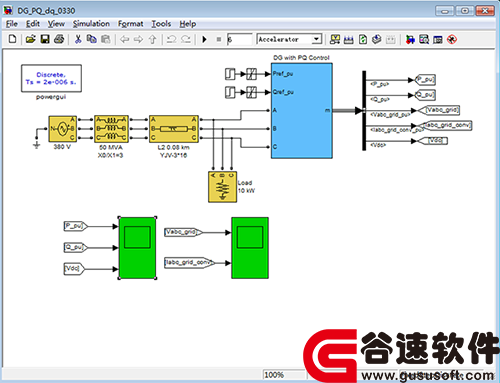Select the 380 V three-phase source block

(x=62, y=129)
